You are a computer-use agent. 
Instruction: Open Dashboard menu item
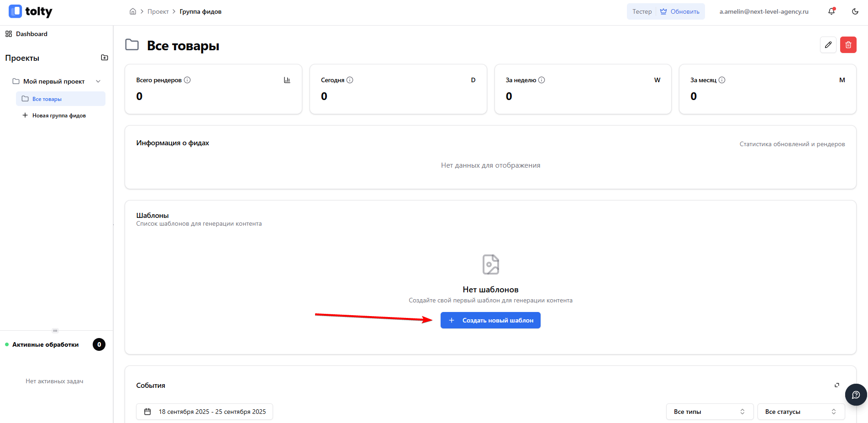[32, 34]
